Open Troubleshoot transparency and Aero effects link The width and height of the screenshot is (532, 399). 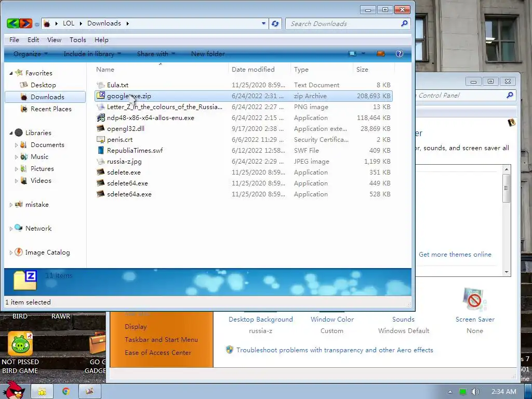click(x=335, y=350)
